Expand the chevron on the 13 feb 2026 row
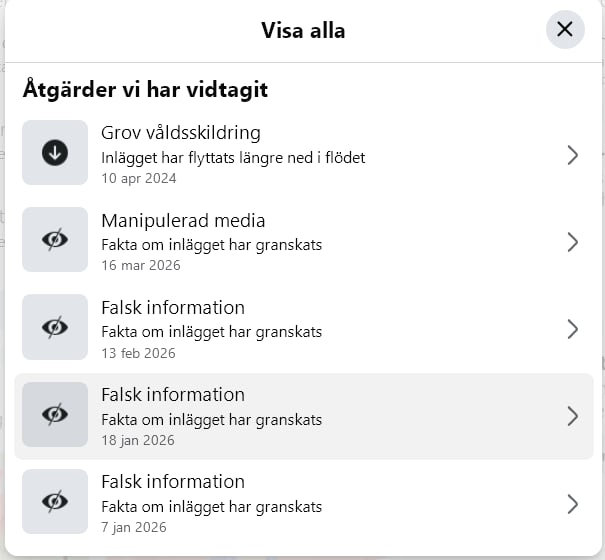 point(572,329)
